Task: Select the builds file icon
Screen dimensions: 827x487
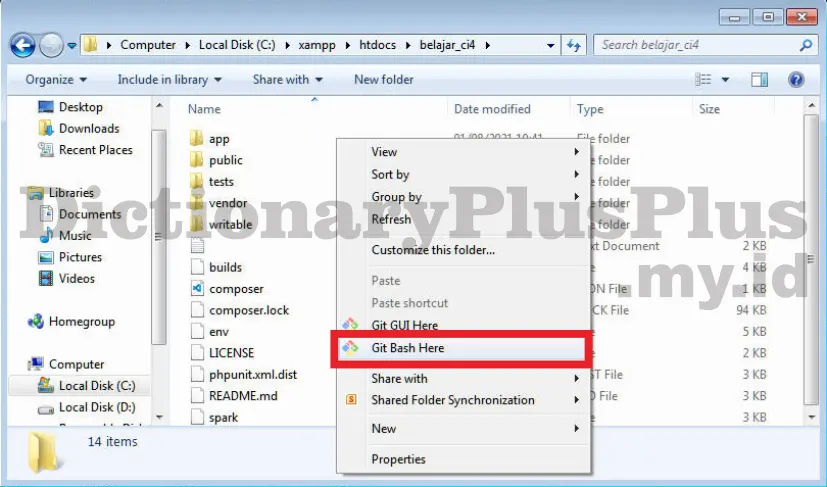Action: click(x=197, y=267)
